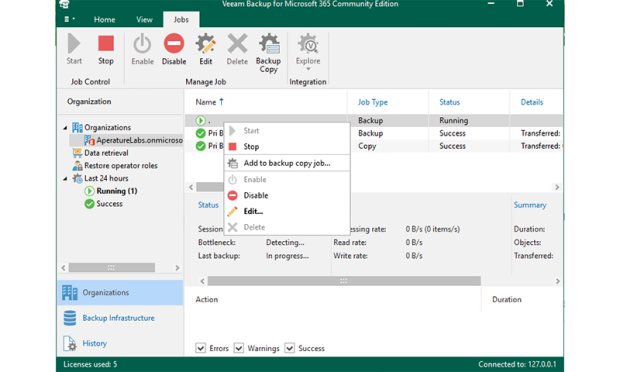The width and height of the screenshot is (620, 372).
Task: Open the application menu dropdown beside Home
Action: [70, 19]
